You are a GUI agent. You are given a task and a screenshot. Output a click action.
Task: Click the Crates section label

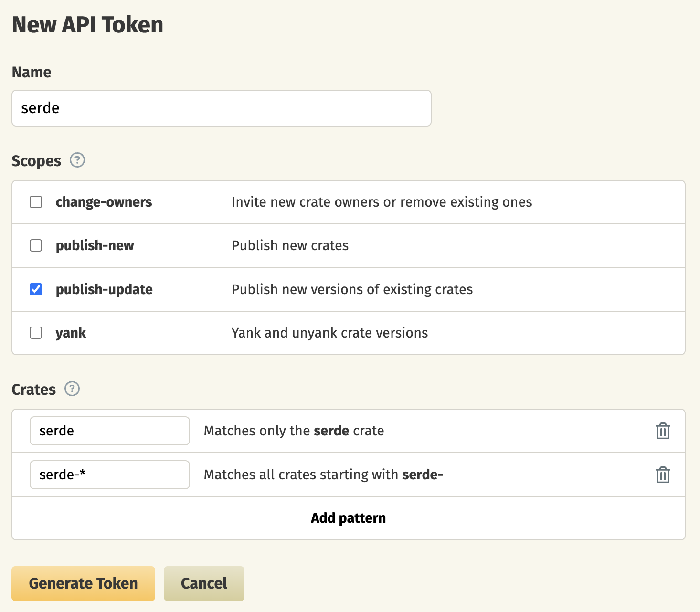click(x=33, y=390)
